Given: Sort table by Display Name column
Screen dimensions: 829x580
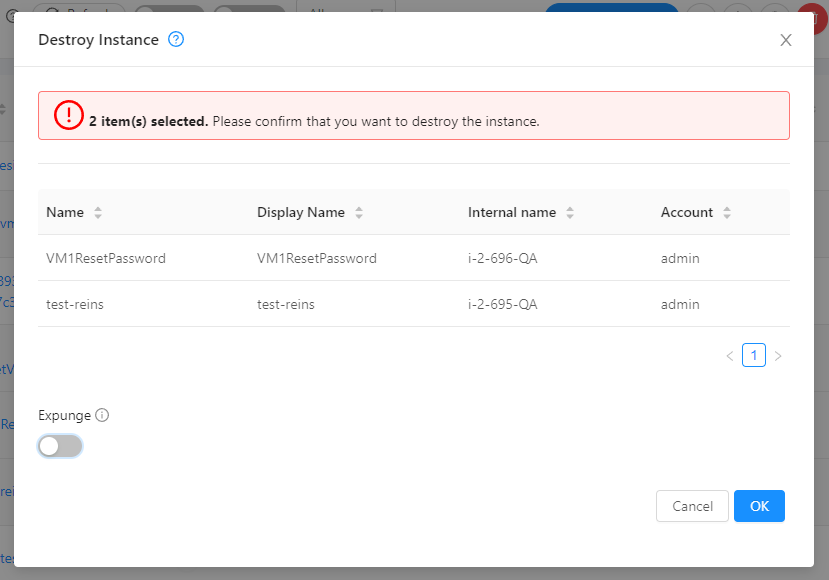Looking at the screenshot, I should click(359, 213).
